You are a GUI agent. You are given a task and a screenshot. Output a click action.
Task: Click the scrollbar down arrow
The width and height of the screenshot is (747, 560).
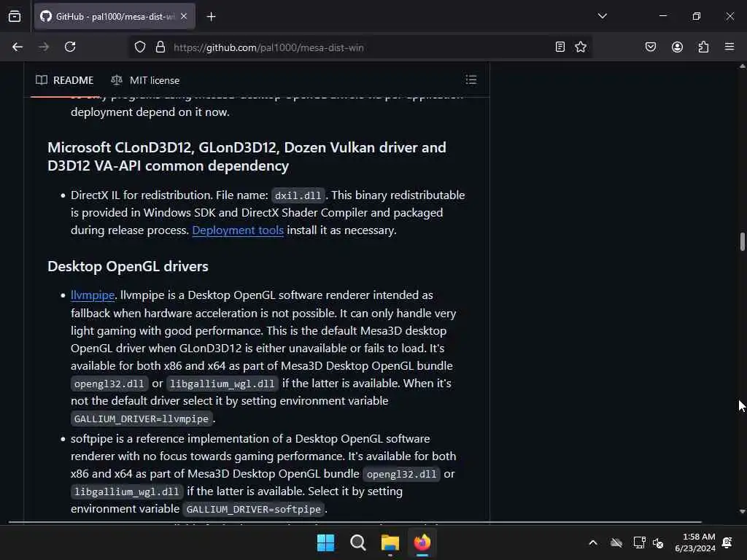pyautogui.click(x=742, y=511)
